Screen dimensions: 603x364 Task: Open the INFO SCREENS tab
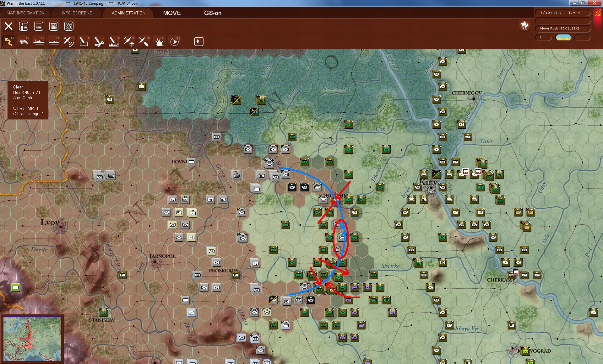(x=77, y=13)
